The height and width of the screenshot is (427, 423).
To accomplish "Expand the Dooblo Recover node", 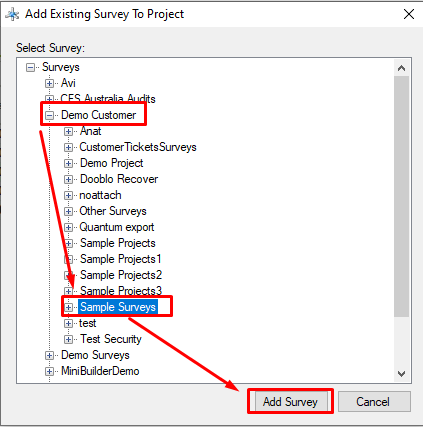I will click(x=68, y=179).
